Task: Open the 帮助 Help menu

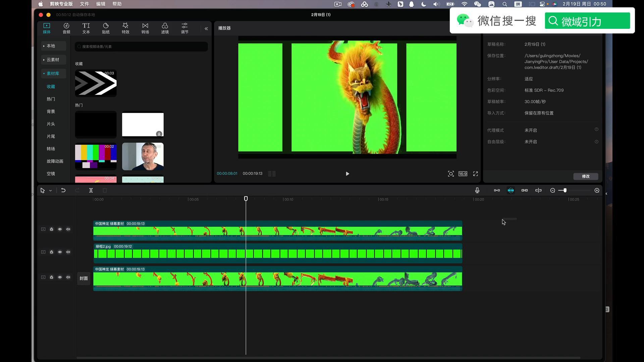Action: (117, 4)
